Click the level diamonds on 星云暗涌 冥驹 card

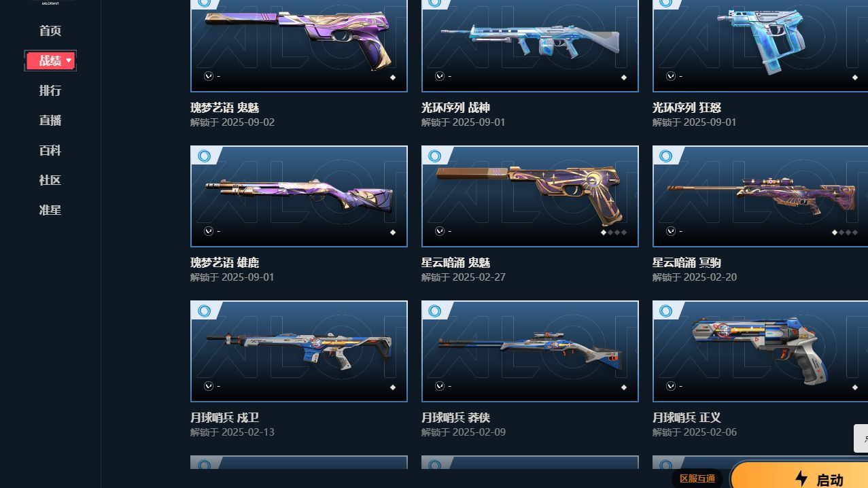[x=845, y=232]
